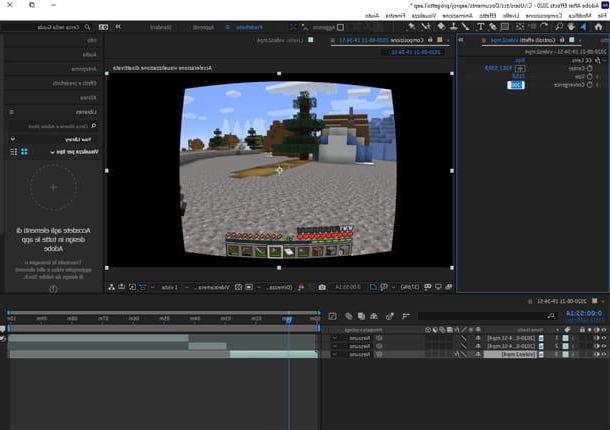Expand the workspace overflow chevrons

point(118,27)
